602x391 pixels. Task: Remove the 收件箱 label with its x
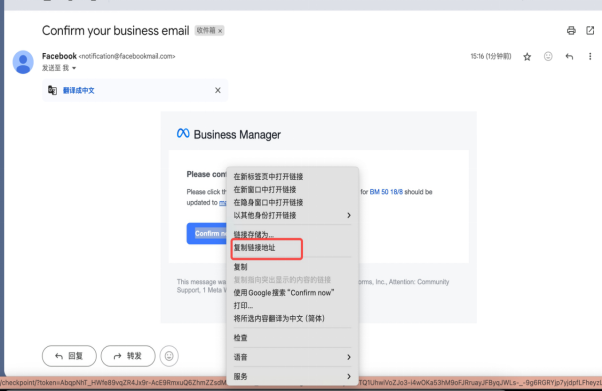coord(220,31)
